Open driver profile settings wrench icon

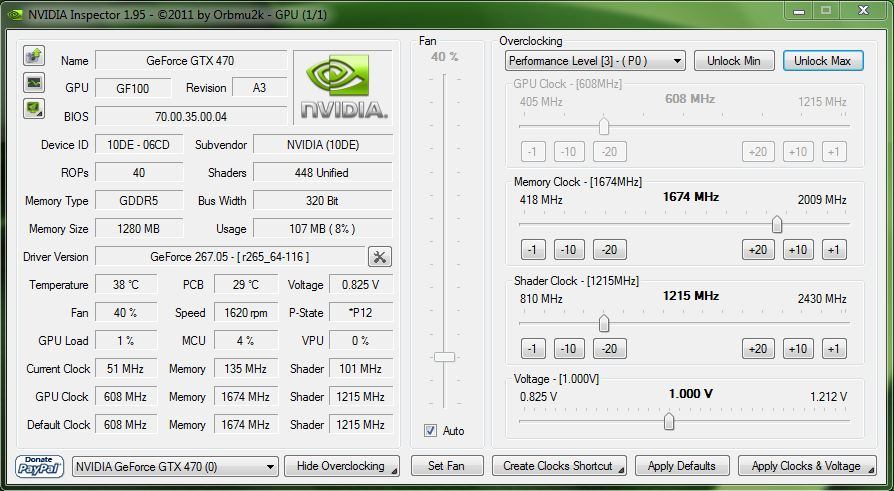coord(380,257)
